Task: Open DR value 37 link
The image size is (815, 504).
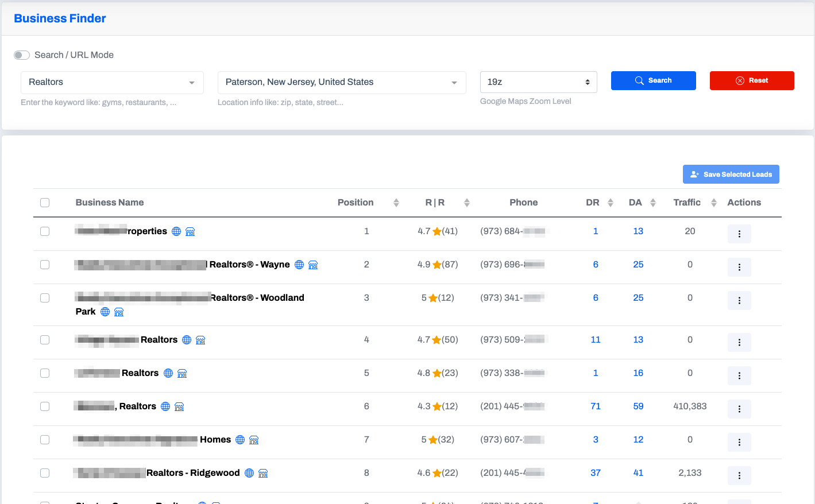Action: [x=596, y=473]
